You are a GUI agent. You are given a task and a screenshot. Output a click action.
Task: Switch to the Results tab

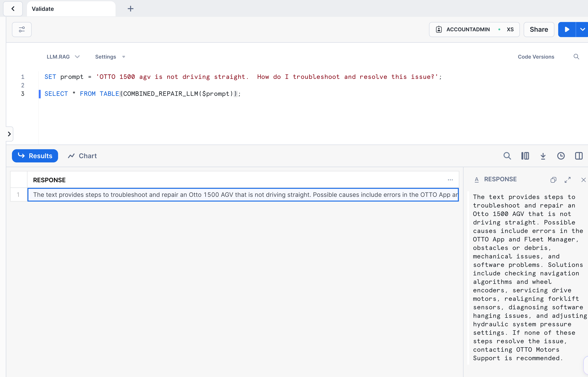coord(35,156)
